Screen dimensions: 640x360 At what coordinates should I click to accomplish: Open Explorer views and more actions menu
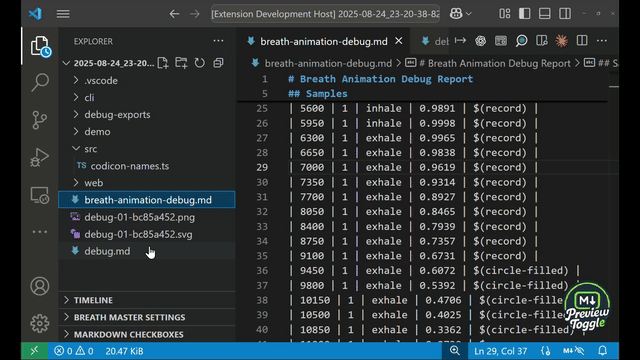coord(218,41)
